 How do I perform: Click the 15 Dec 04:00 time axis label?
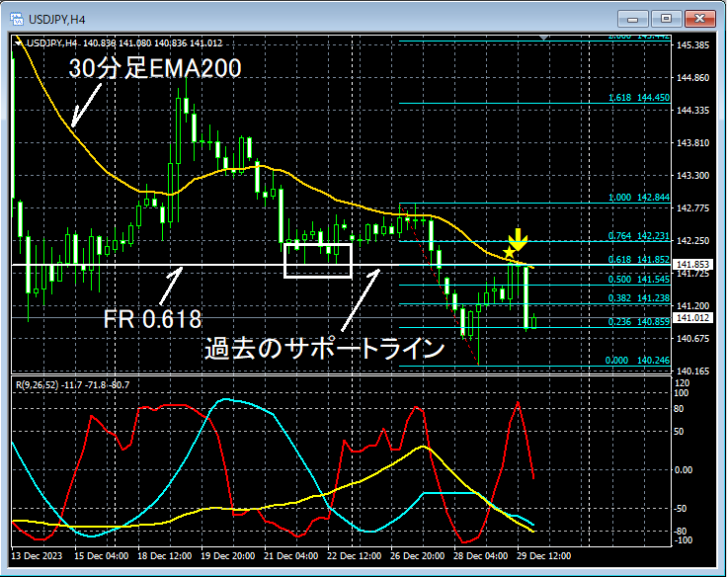pos(101,556)
